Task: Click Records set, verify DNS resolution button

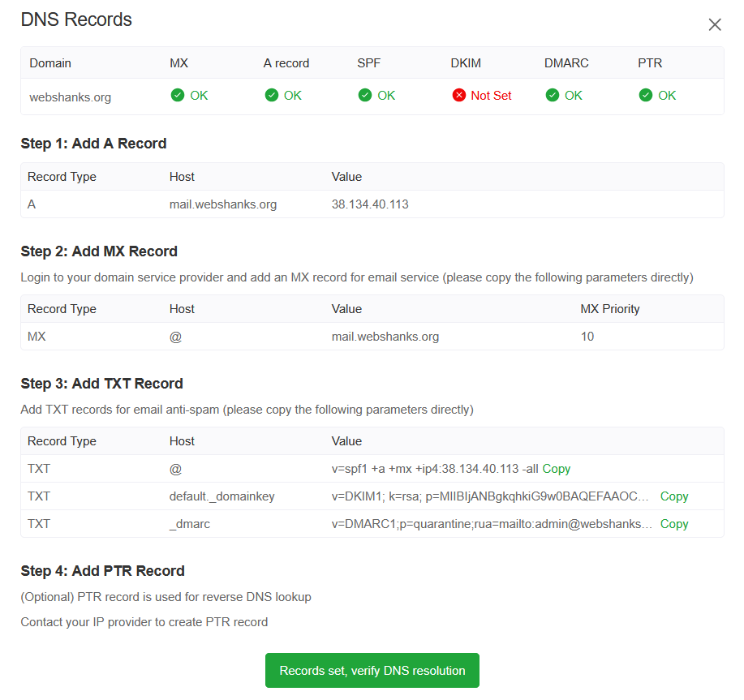Action: point(372,670)
